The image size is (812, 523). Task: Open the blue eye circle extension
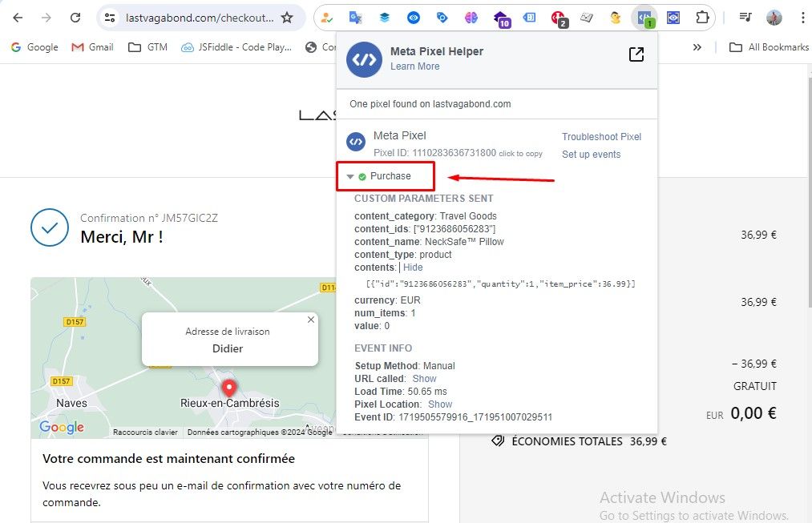(x=414, y=18)
